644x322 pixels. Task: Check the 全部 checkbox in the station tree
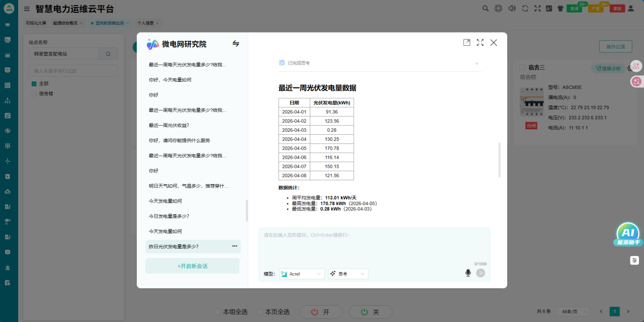tap(34, 83)
